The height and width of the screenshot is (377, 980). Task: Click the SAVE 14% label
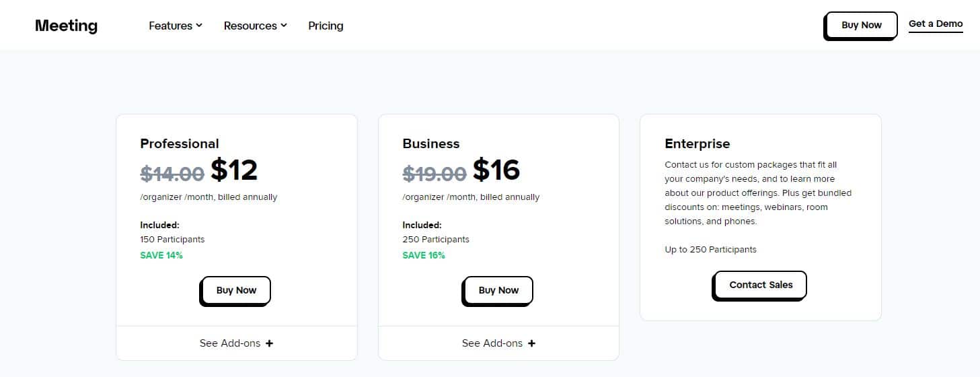161,255
